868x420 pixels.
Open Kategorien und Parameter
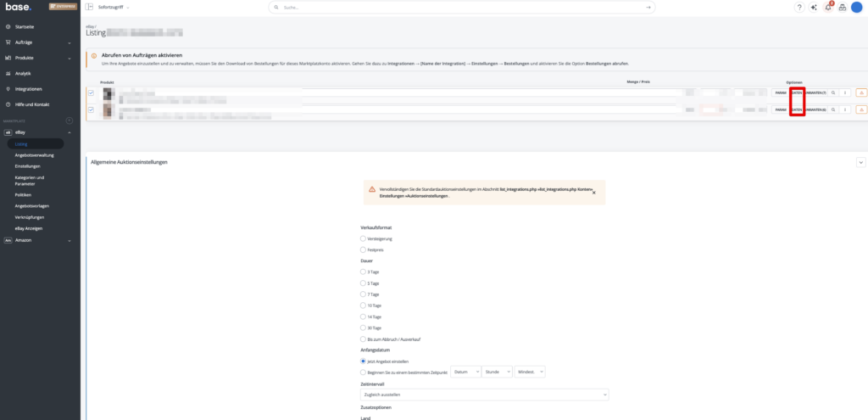point(30,181)
